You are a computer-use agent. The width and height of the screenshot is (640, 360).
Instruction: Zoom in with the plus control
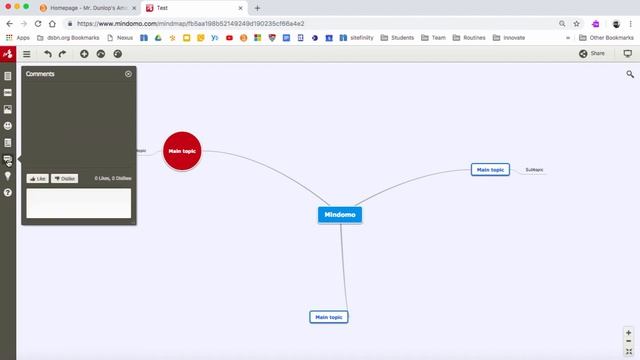click(x=629, y=333)
